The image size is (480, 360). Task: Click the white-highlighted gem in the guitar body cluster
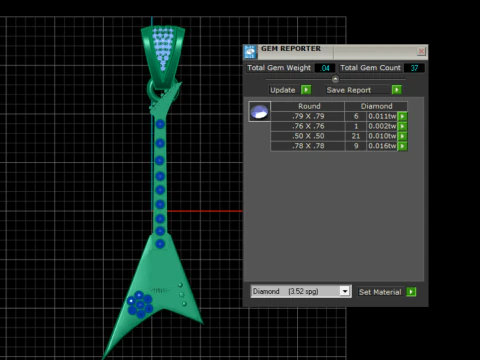tap(131, 301)
